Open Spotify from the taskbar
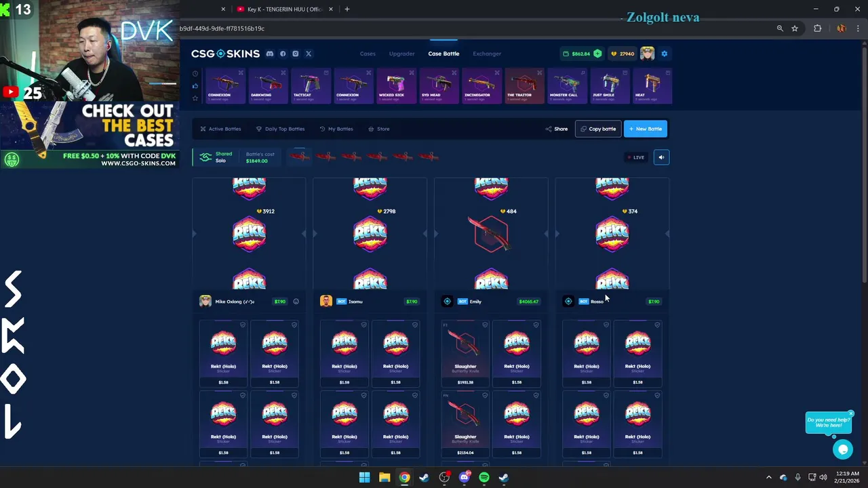Viewport: 868px width, 488px height. coord(484,477)
